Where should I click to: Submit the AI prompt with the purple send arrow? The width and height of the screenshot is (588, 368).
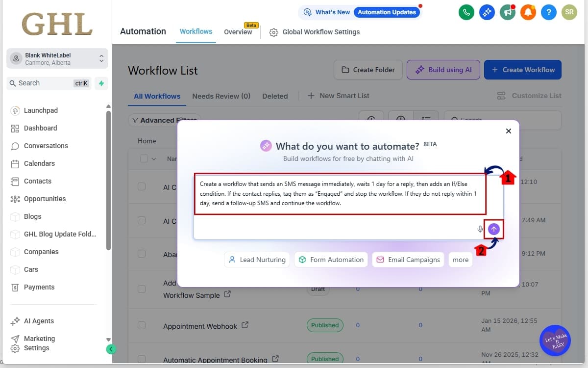[x=493, y=229]
